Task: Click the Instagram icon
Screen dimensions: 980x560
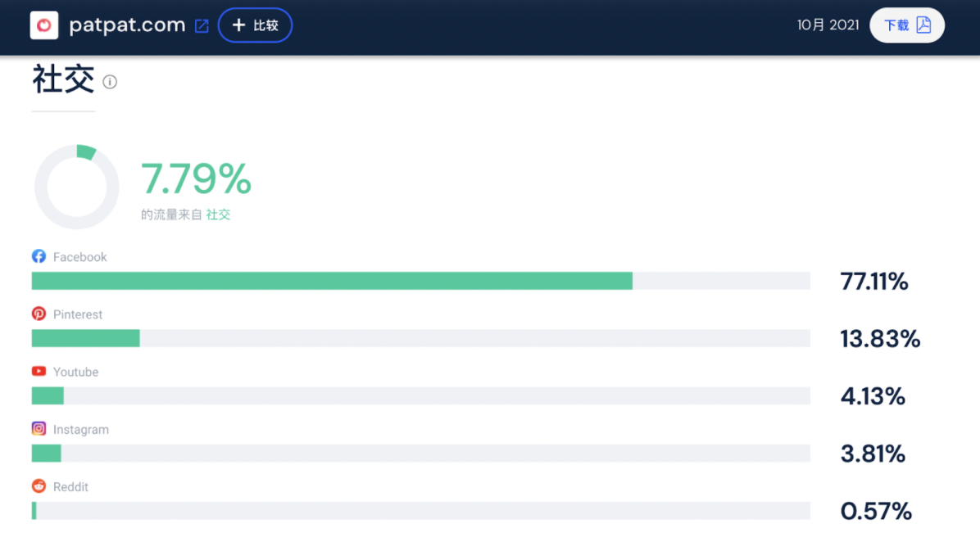Action: point(39,428)
